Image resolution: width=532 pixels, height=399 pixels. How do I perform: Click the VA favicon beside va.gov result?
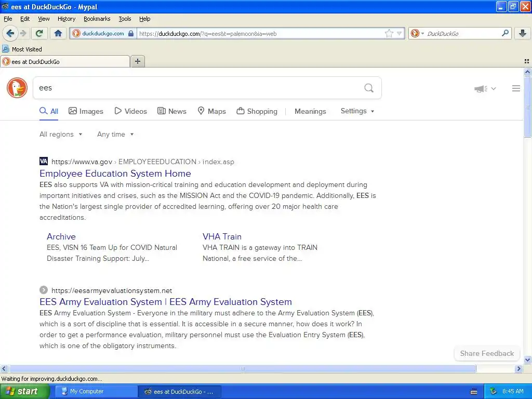click(x=44, y=161)
